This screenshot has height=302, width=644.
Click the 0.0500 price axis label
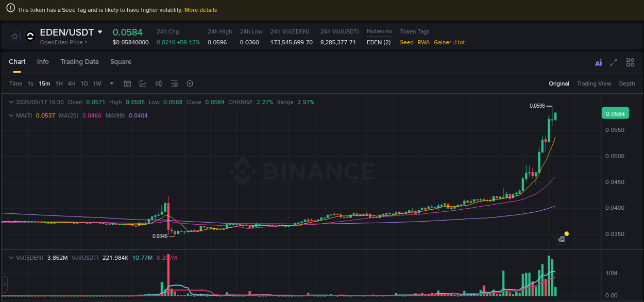coord(615,156)
